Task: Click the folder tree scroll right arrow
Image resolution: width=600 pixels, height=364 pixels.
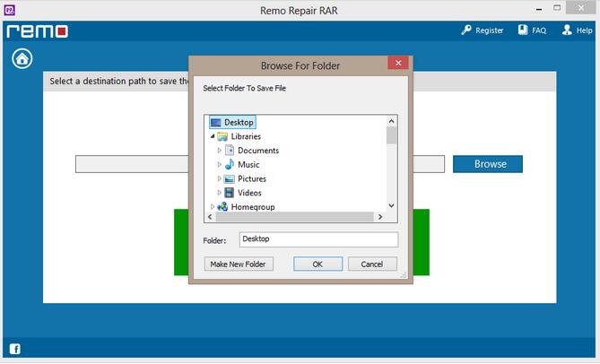Action: [380, 217]
